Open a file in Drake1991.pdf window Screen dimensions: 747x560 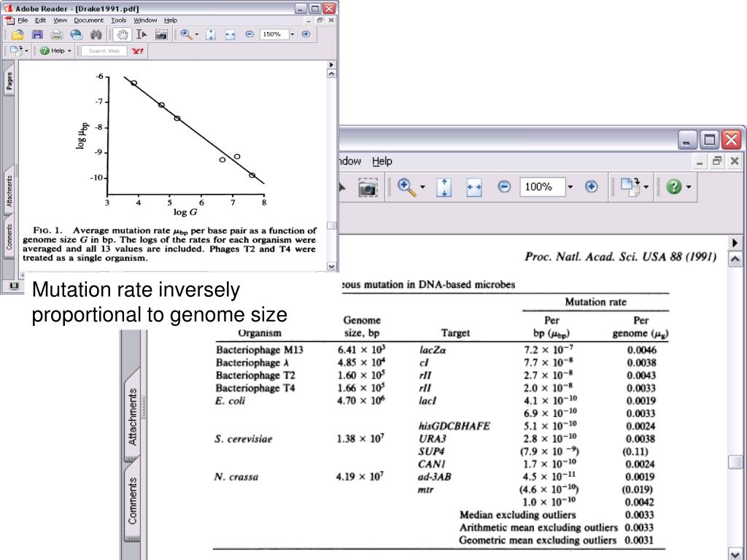pos(18,34)
